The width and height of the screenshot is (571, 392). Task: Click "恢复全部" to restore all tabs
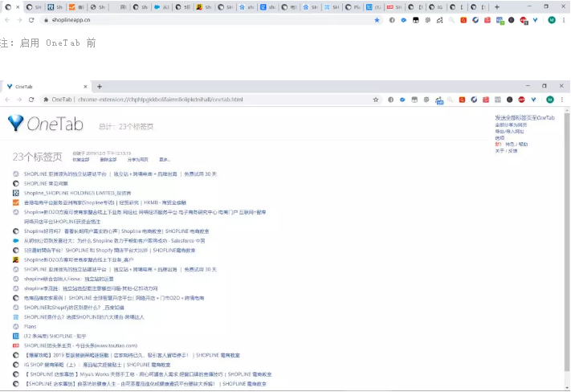[x=81, y=160]
